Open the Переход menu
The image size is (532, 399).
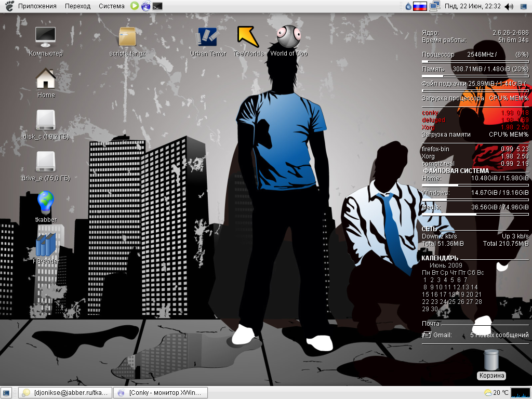(x=77, y=6)
